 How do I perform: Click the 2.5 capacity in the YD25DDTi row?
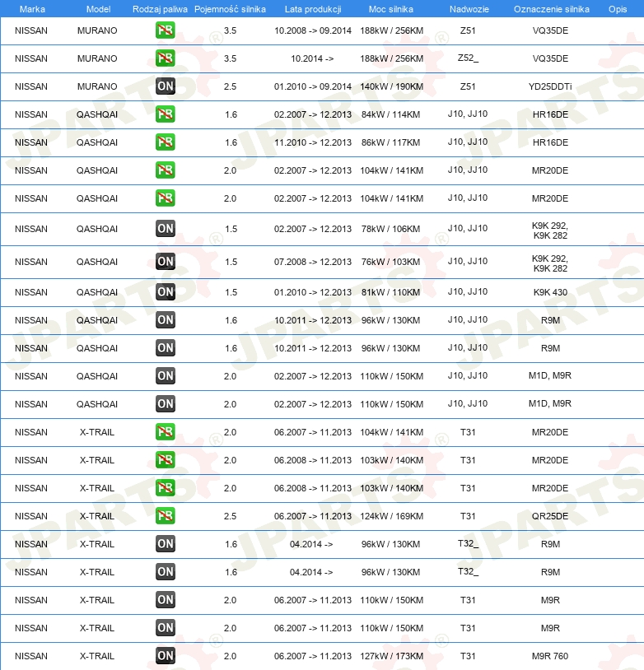click(x=230, y=86)
